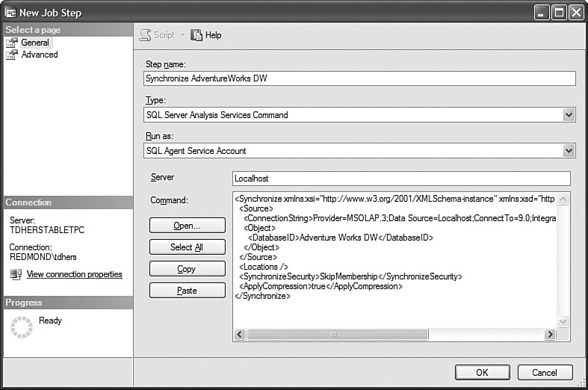Close the New Job Step window
This screenshot has width=588, height=390.
pyautogui.click(x=576, y=13)
